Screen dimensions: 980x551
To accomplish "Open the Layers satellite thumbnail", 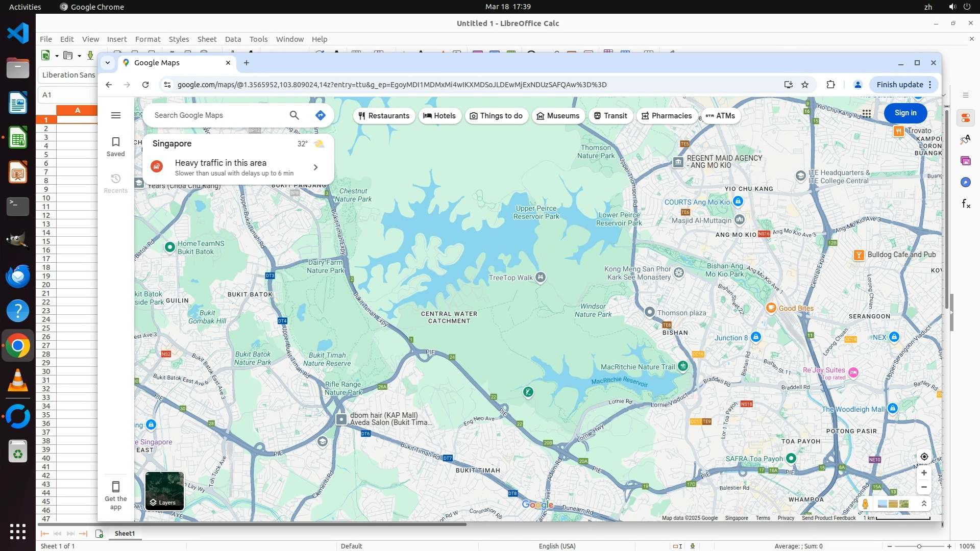I will pos(164,491).
